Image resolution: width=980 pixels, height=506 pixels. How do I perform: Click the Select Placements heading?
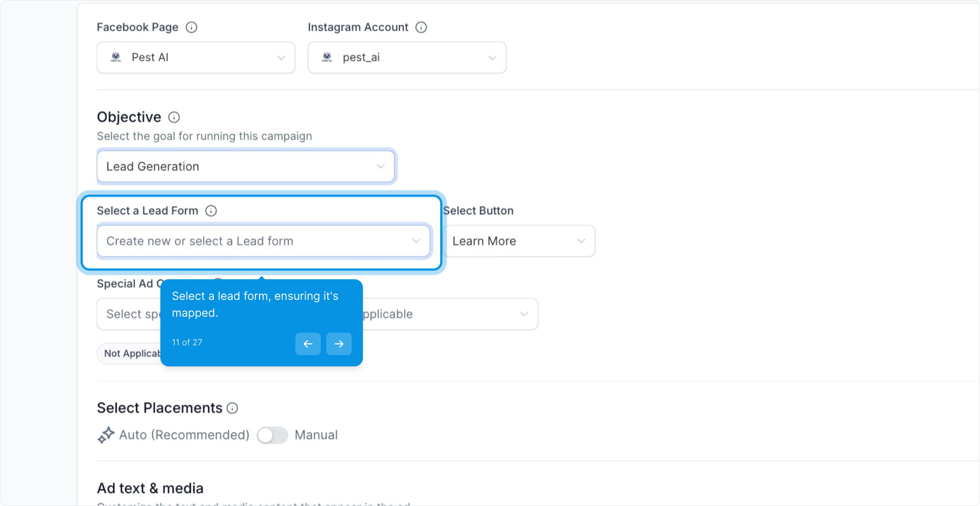coord(160,408)
